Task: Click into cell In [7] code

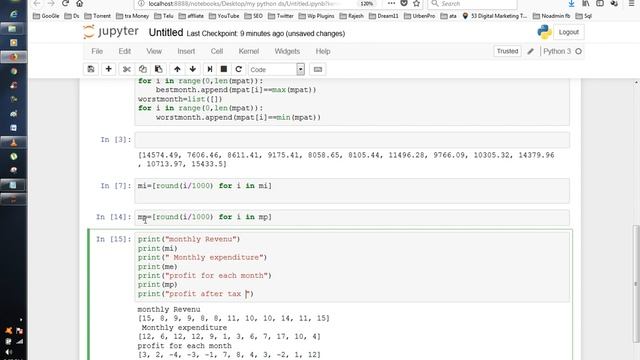Action: [x=352, y=191]
